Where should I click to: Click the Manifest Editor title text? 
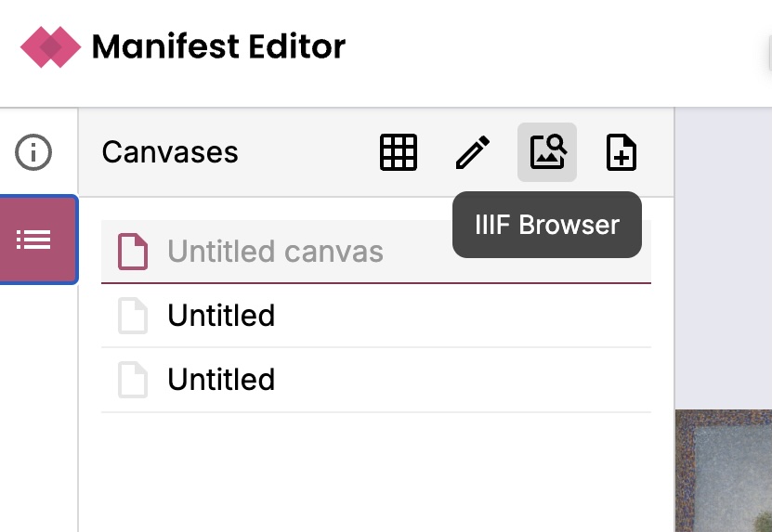coord(218,46)
